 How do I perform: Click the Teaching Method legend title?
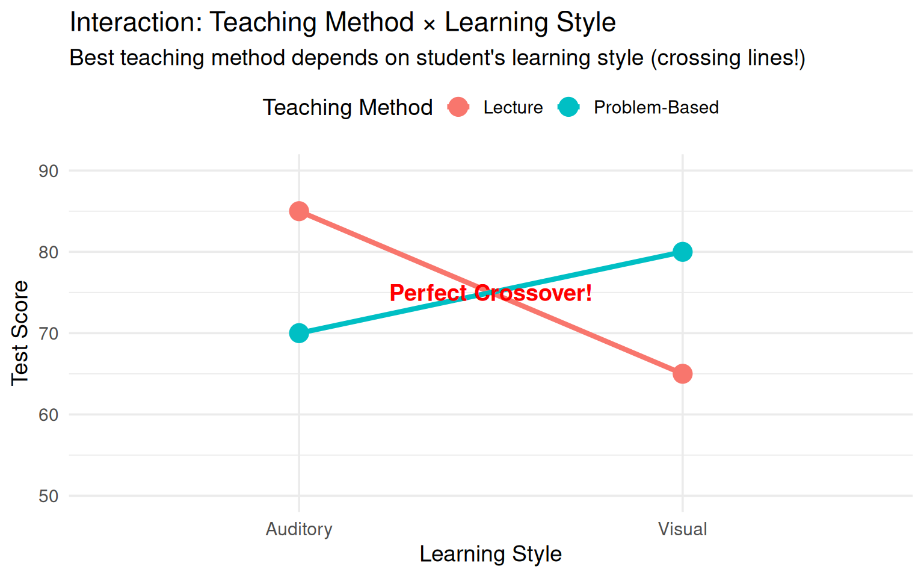348,107
